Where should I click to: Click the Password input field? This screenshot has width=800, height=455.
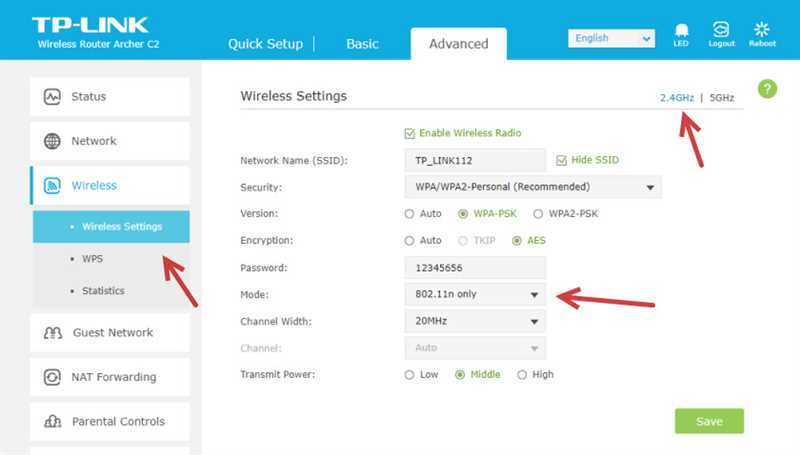(x=475, y=268)
